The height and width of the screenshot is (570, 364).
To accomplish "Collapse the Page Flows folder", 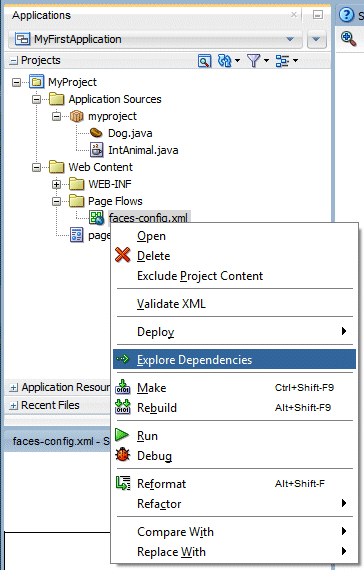I will (56, 201).
